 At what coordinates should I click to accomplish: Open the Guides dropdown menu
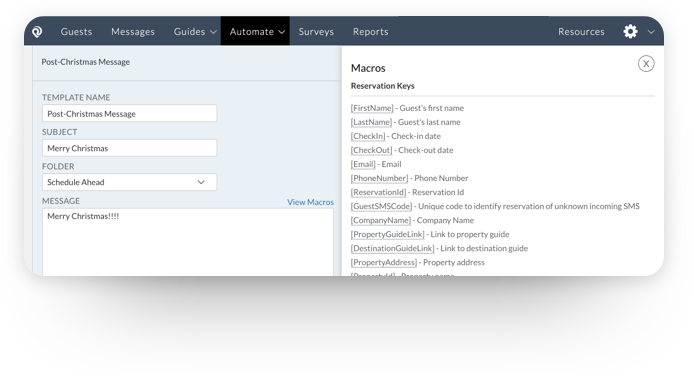point(195,31)
